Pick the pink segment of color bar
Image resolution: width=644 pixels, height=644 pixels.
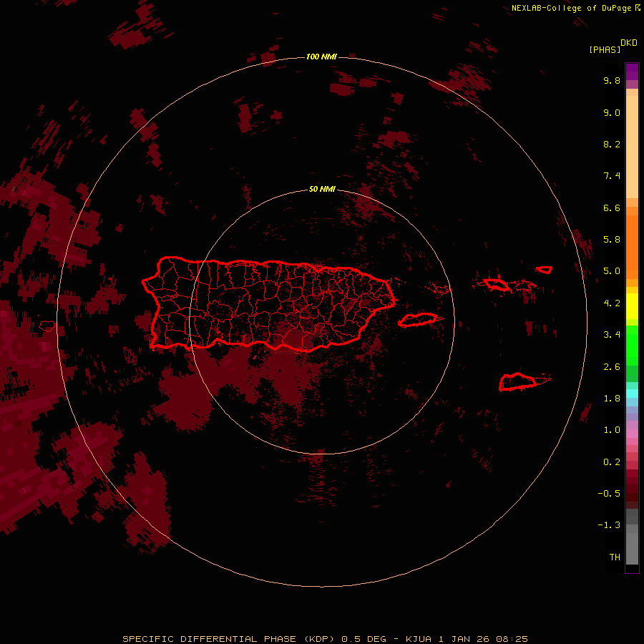click(x=632, y=434)
